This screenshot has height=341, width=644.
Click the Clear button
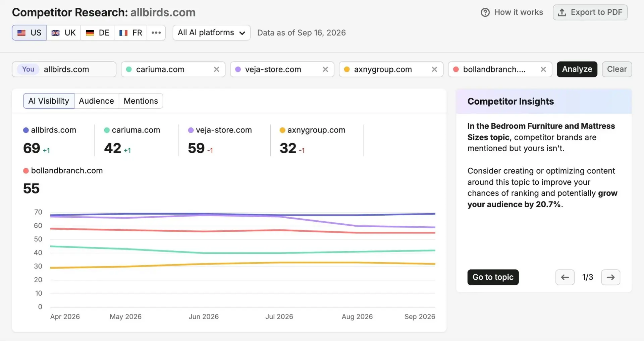[617, 69]
